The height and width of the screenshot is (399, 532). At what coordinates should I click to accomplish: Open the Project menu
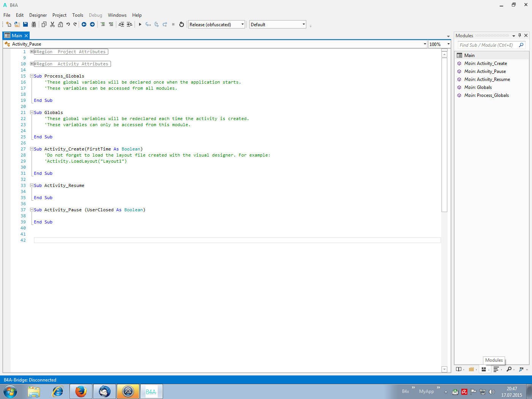(59, 15)
